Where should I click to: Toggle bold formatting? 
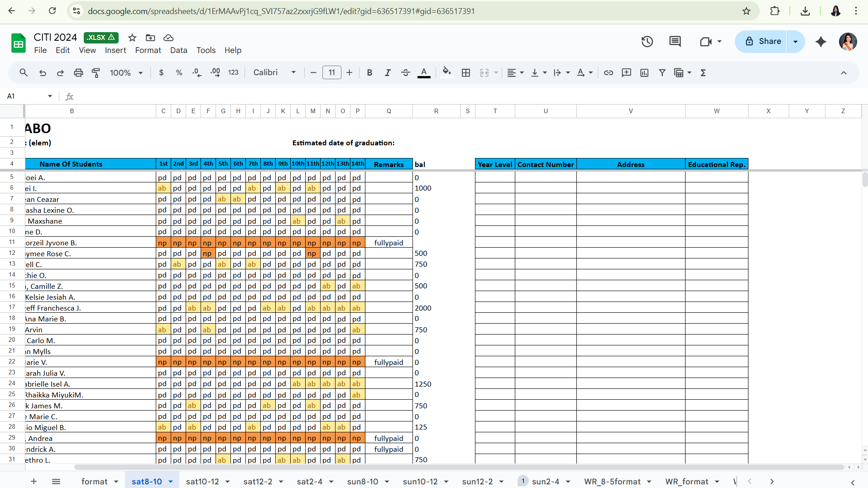tap(369, 73)
